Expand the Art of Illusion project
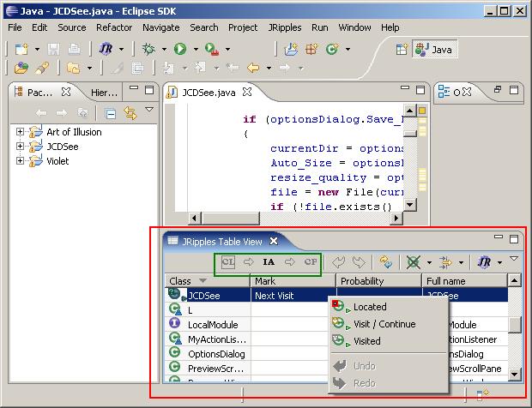532x408 pixels. click(20, 131)
